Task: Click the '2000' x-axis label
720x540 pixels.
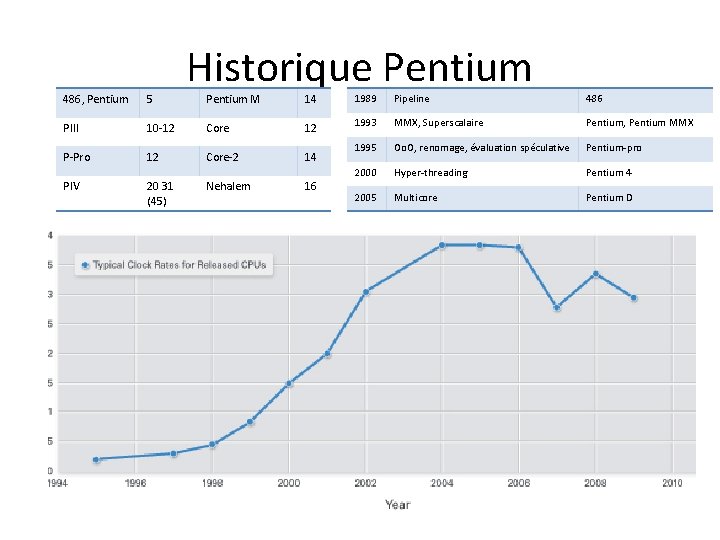Action: 289,483
